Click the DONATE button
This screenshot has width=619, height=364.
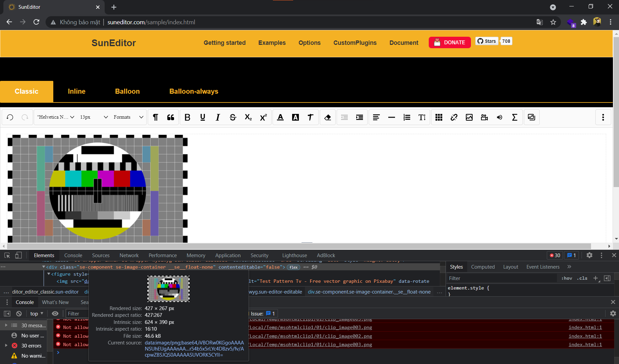point(449,42)
